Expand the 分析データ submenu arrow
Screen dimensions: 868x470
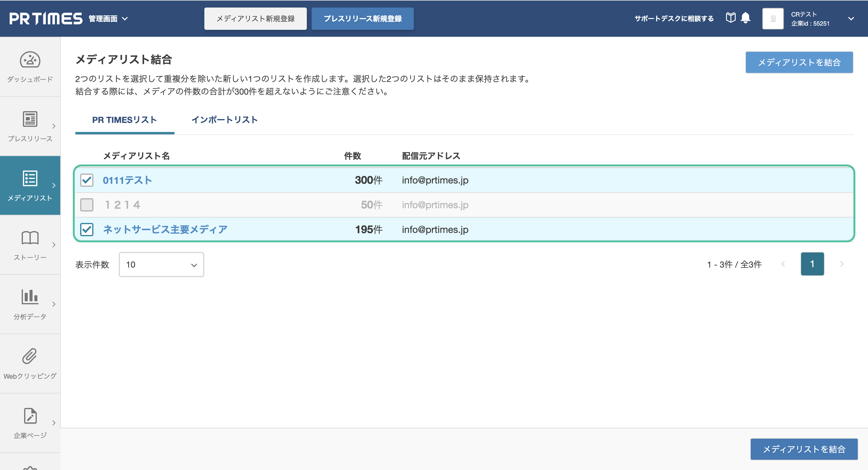pos(54,304)
